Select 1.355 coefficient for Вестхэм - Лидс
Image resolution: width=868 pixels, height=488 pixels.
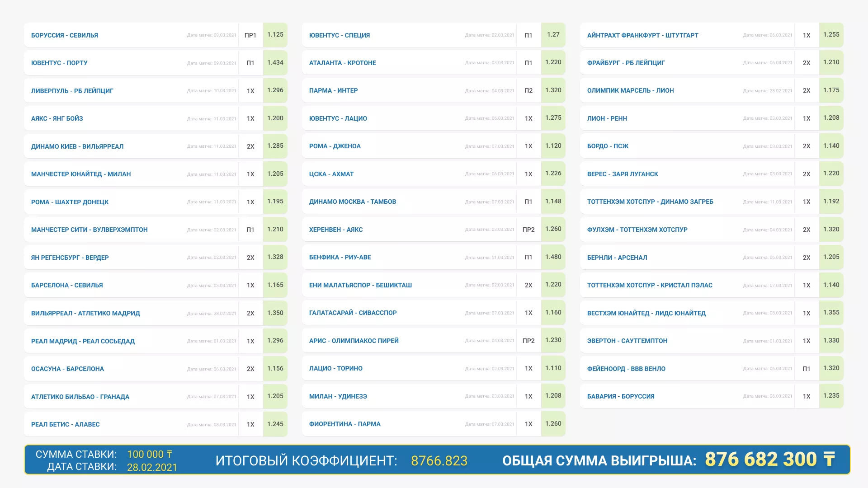pos(831,313)
